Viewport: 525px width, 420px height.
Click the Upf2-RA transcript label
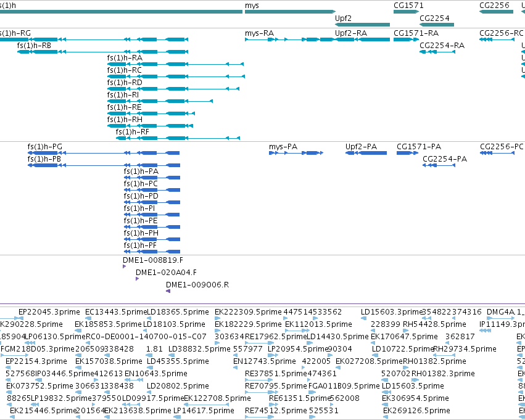coord(351,33)
